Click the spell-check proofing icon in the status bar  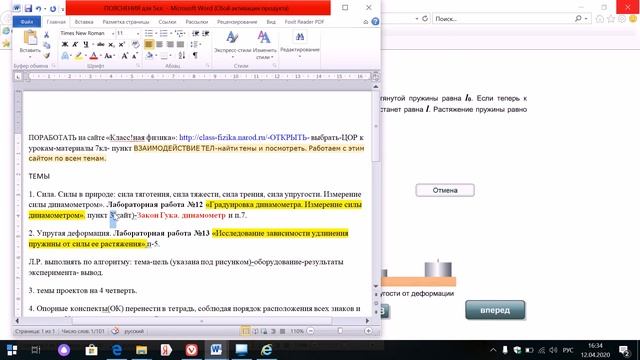point(115,331)
